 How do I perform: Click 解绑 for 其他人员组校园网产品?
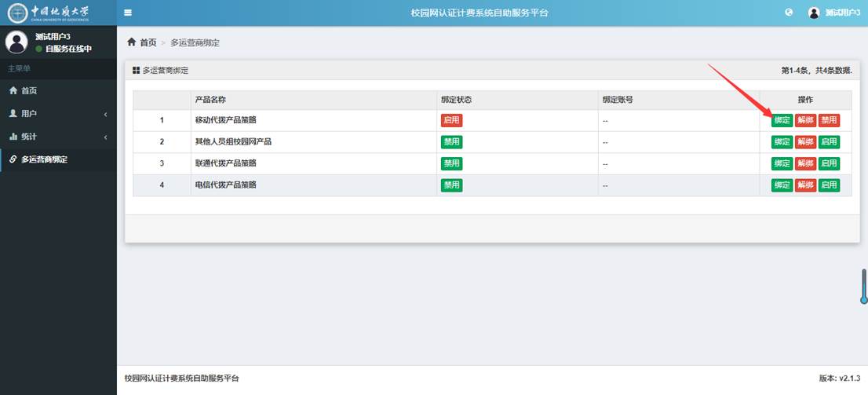click(x=805, y=142)
